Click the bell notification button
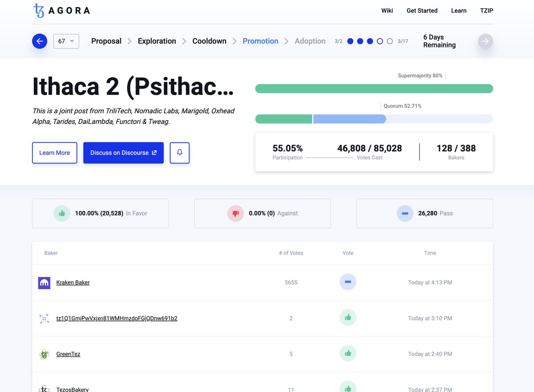This screenshot has height=392, width=534. 180,153
